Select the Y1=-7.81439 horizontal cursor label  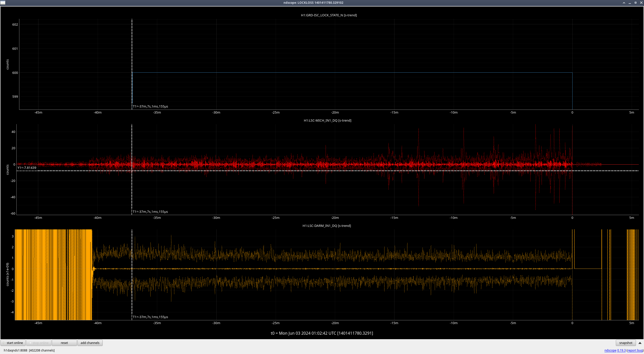(27, 168)
